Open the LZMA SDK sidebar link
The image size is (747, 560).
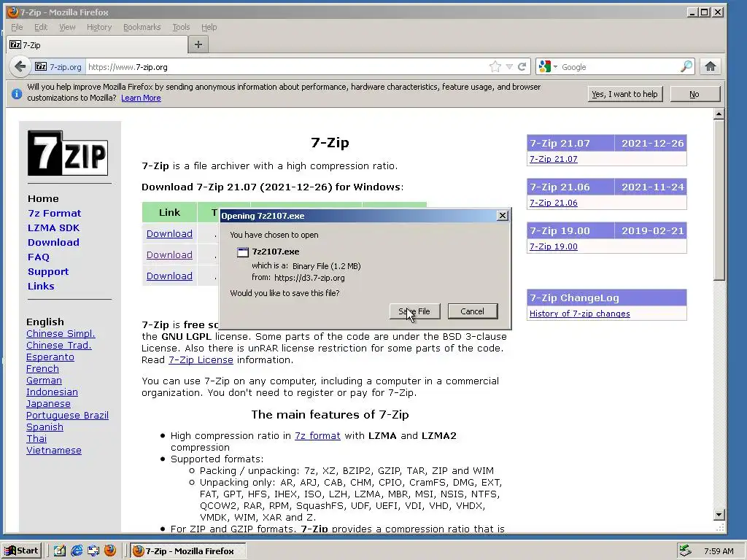[53, 227]
